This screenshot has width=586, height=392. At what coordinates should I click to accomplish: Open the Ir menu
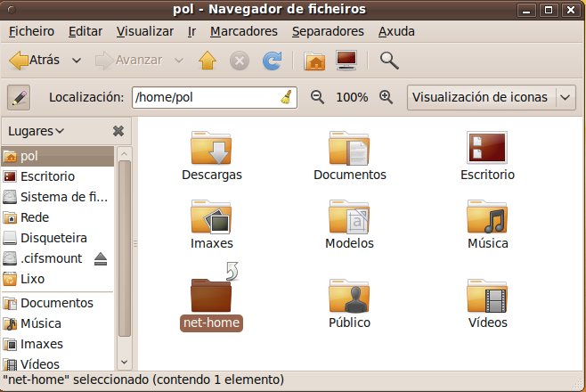point(191,31)
